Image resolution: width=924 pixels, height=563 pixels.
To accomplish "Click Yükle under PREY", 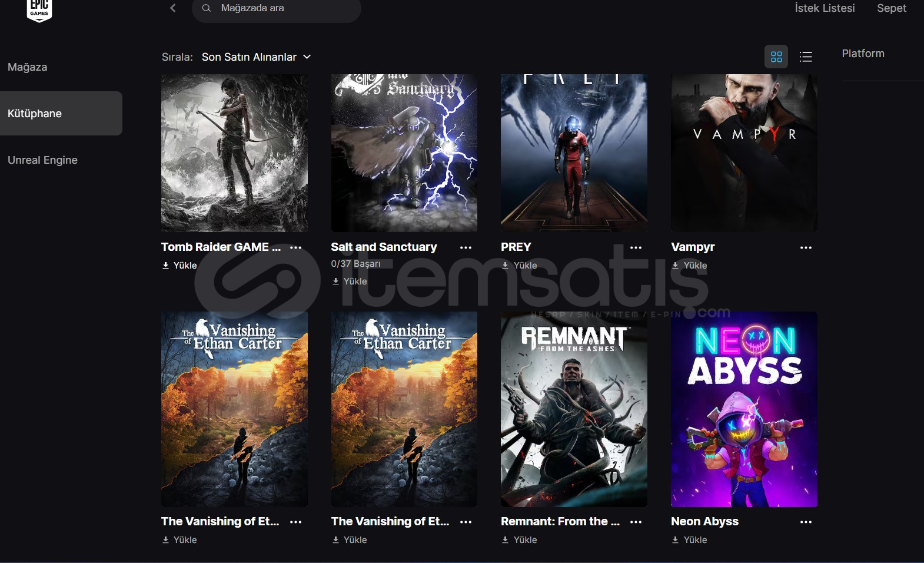I will point(520,266).
